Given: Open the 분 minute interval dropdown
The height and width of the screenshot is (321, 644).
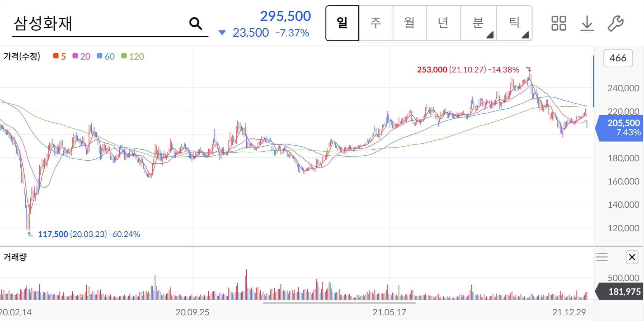Looking at the screenshot, I should click(478, 23).
